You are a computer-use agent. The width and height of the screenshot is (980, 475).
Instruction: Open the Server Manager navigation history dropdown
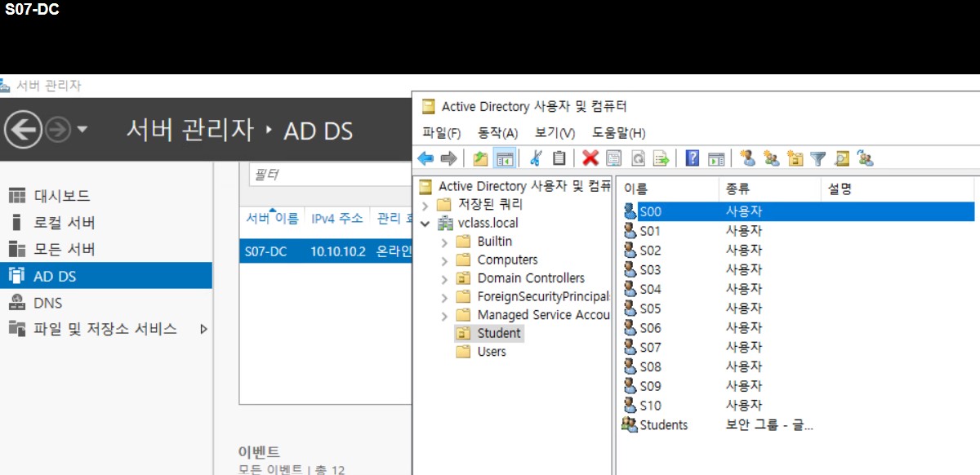pos(82,130)
